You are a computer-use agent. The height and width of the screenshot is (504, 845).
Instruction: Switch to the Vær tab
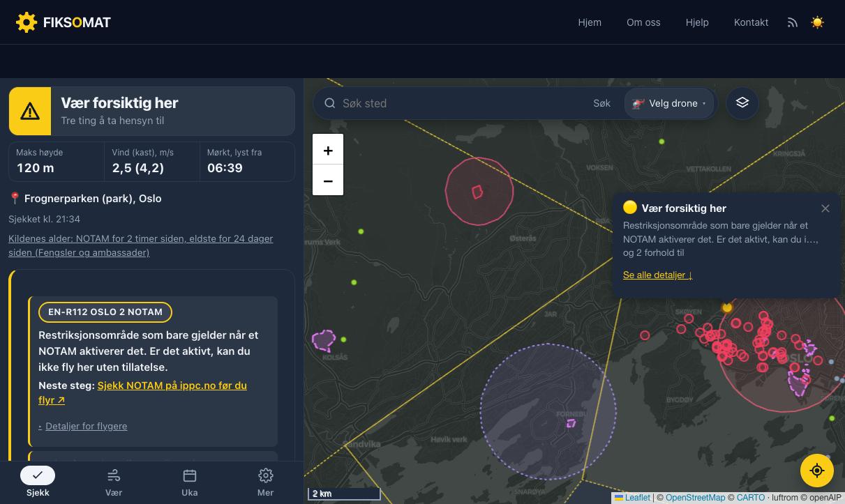tap(114, 482)
